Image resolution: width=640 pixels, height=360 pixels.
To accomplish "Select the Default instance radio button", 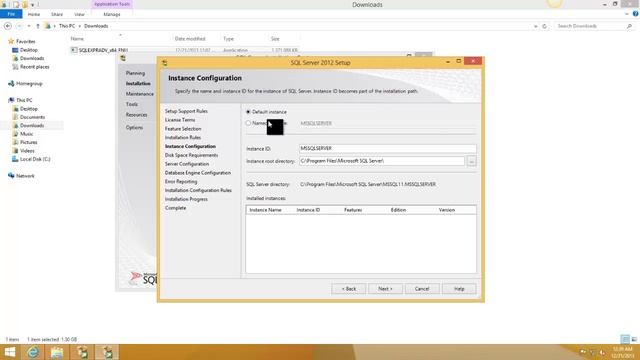I will pyautogui.click(x=248, y=112).
